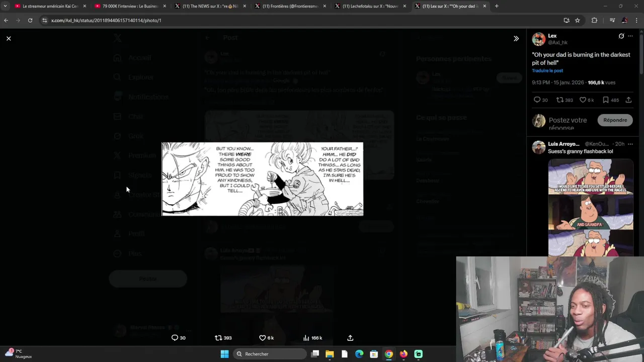Click share icon in side panel action row
Screen dimensions: 644x362
tap(628, 100)
